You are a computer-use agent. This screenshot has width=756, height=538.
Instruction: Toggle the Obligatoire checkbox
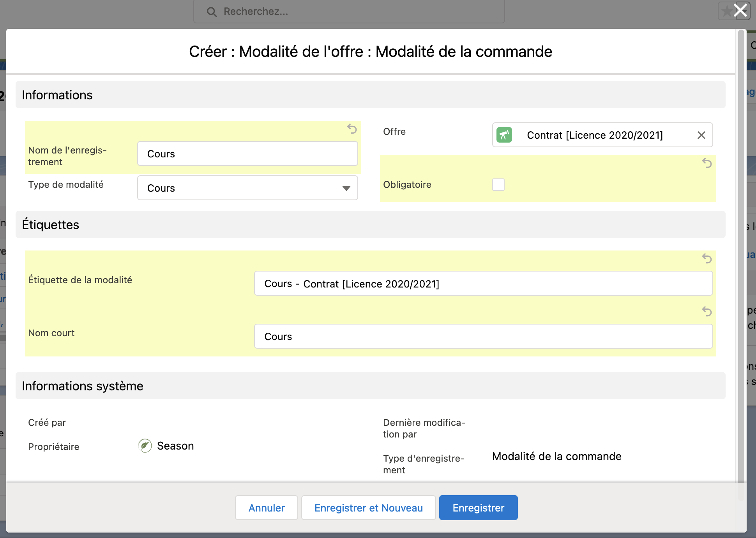pos(498,185)
